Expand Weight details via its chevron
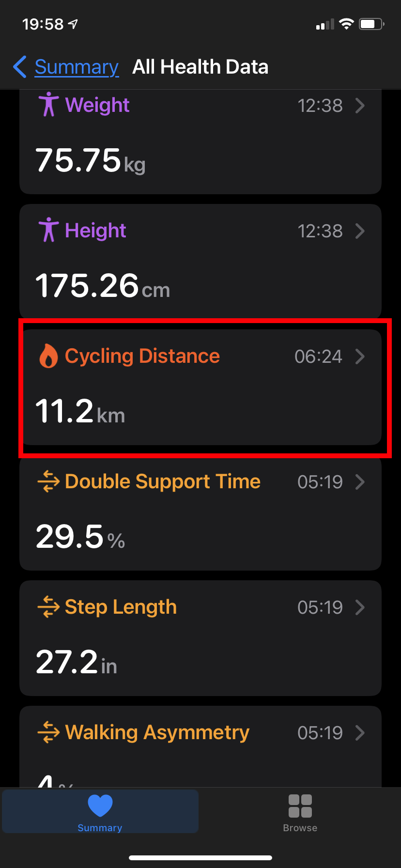 click(x=360, y=106)
